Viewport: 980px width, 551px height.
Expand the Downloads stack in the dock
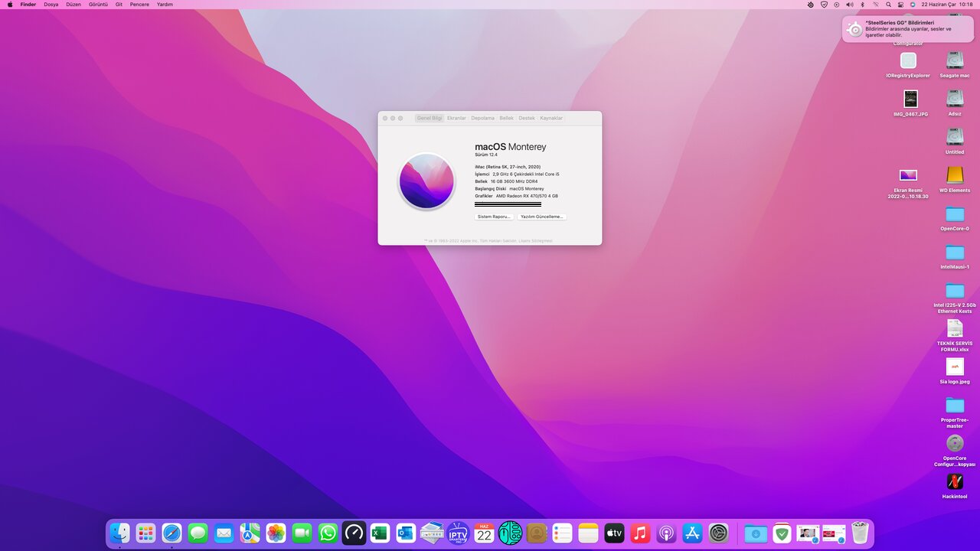click(x=756, y=533)
